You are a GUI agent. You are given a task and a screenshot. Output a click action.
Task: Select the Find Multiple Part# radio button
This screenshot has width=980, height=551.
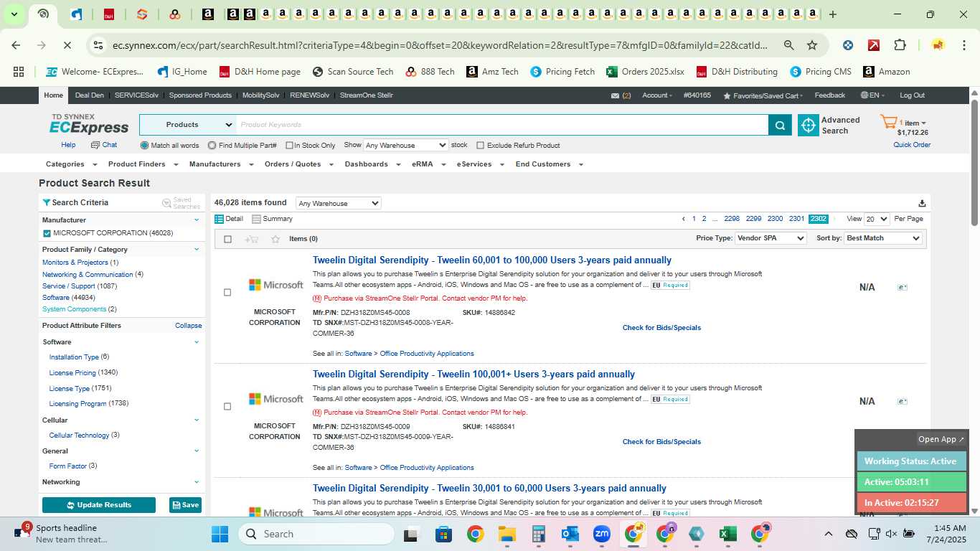(x=212, y=146)
